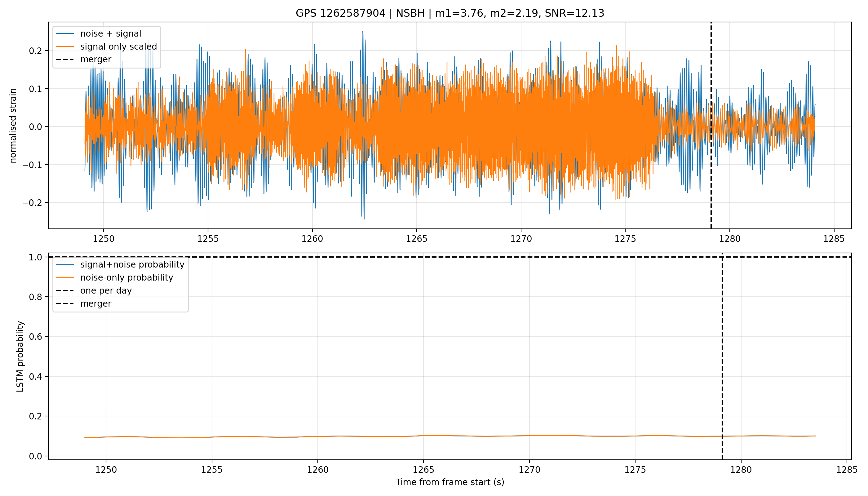
Task: Click the 1280 tick label on bottom plot
Action: tap(741, 470)
